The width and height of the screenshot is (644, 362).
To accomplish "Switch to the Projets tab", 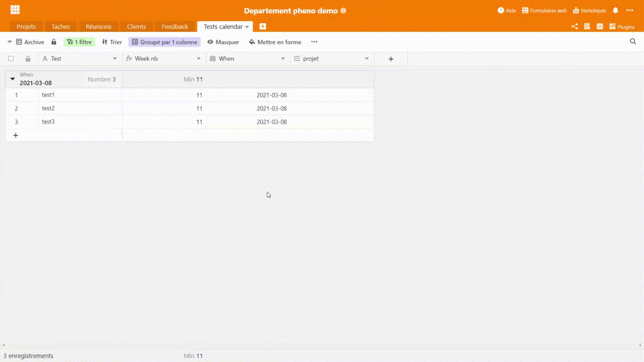I will coord(26,27).
